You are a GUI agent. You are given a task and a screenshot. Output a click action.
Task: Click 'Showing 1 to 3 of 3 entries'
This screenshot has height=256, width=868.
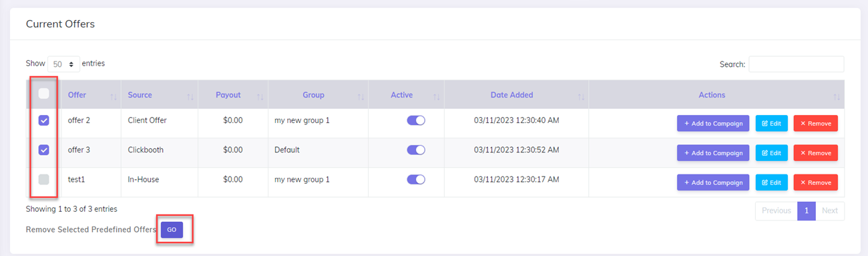[71, 209]
